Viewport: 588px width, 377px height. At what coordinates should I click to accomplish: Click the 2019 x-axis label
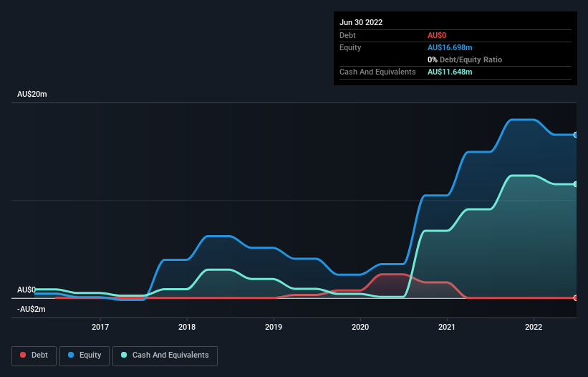(274, 327)
